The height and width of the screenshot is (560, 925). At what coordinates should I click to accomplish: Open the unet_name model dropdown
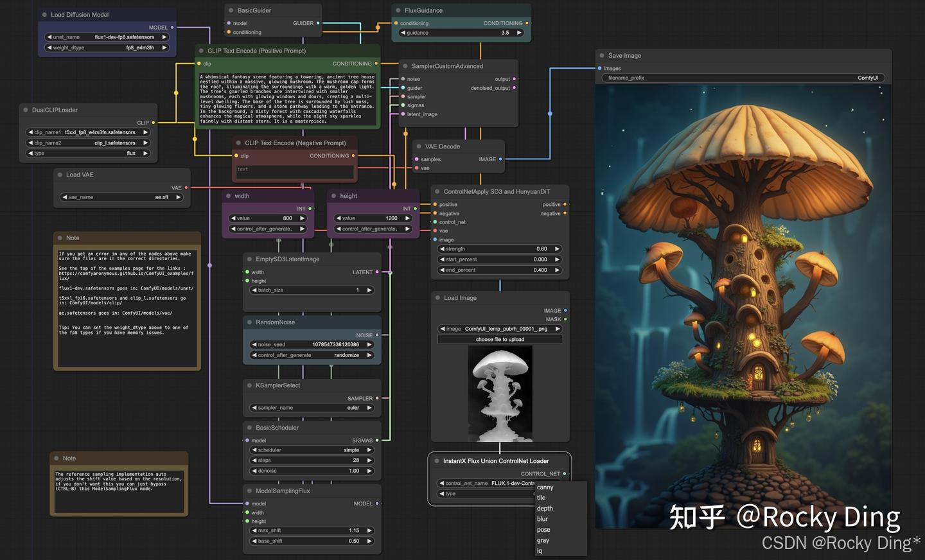click(x=107, y=37)
